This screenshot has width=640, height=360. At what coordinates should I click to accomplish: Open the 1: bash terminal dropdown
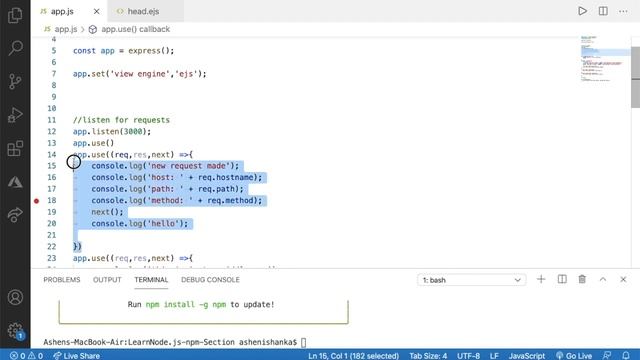471,280
